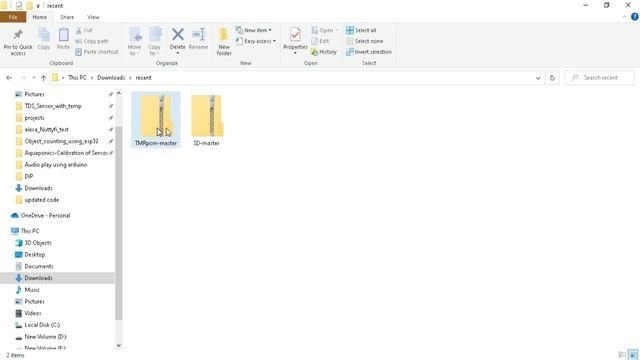Go up one folder level
640x360 pixels.
[x=43, y=78]
